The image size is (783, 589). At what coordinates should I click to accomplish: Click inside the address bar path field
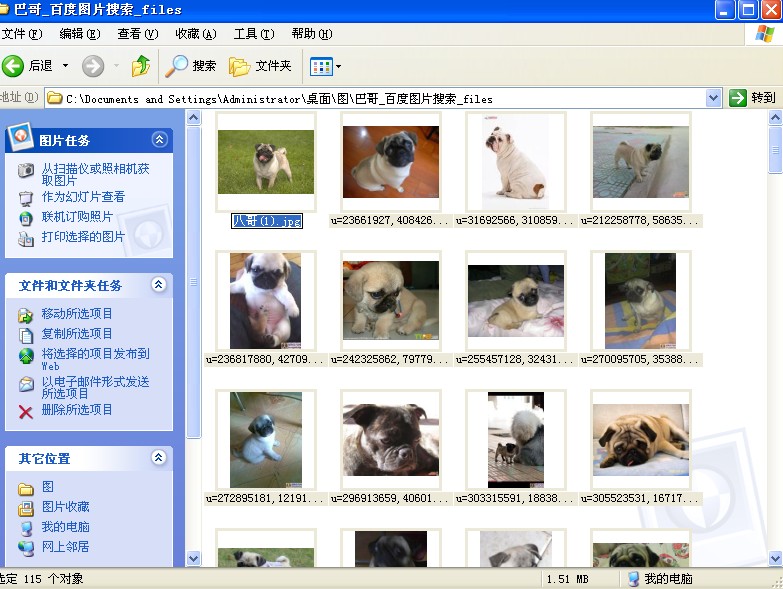tap(375, 98)
